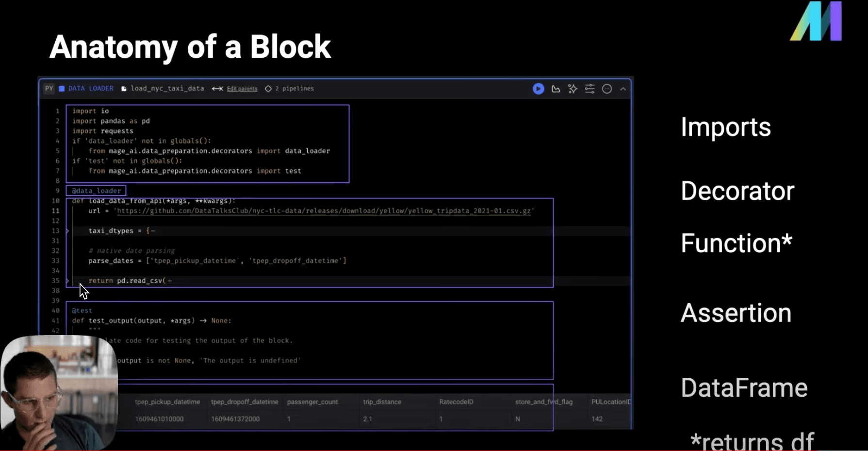The height and width of the screenshot is (451, 868).
Task: Open block settings sliders icon
Action: click(x=590, y=89)
